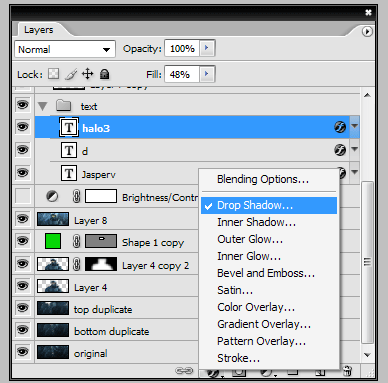Click the Fill percentage input field

(x=182, y=74)
